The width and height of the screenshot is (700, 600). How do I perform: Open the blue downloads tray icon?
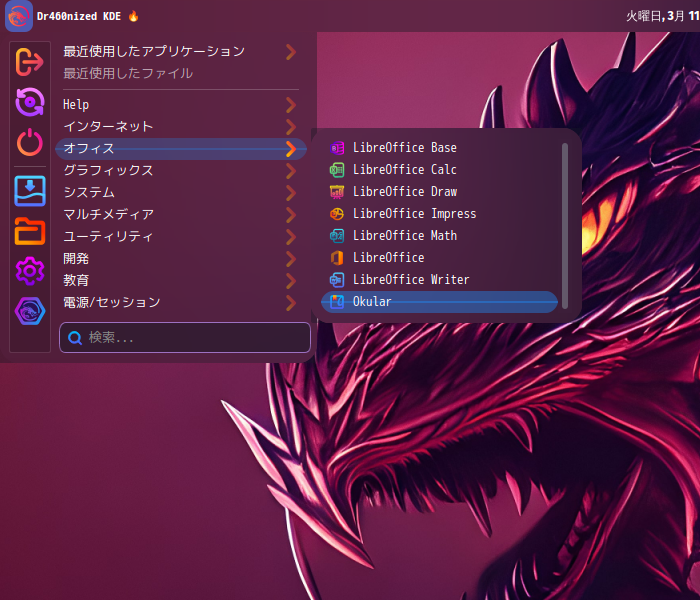tap(29, 191)
